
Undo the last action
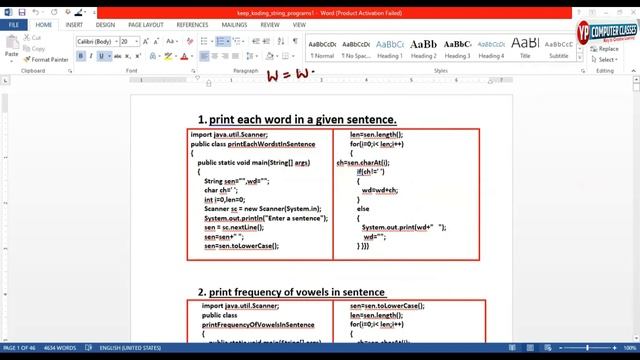[36, 13]
